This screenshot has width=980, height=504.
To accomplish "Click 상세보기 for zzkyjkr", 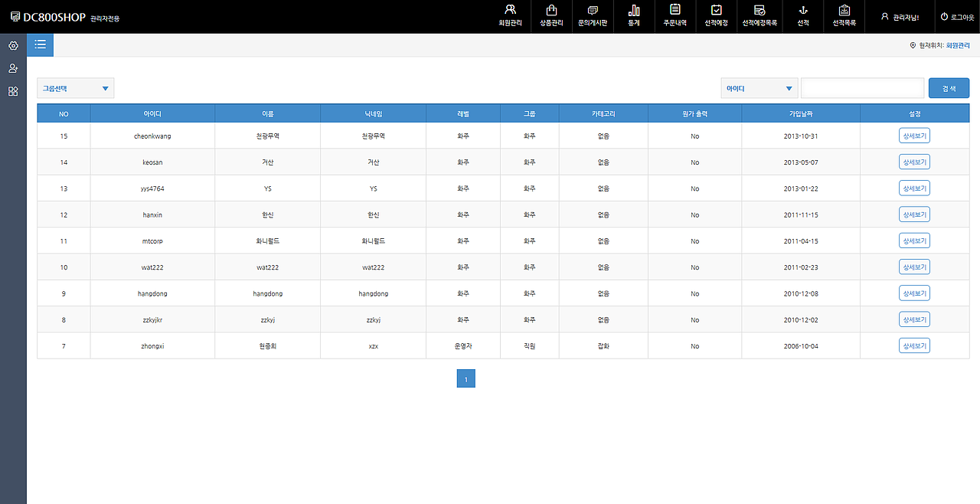I will pos(914,319).
